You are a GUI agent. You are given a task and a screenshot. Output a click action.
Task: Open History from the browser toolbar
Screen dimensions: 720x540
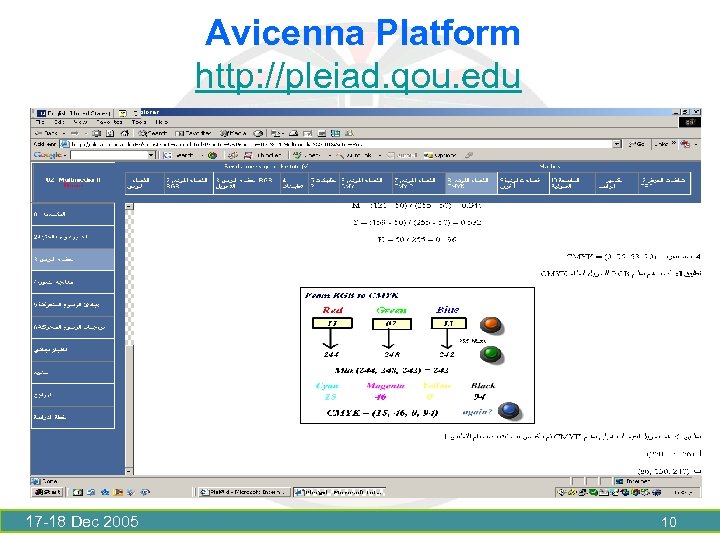[x=259, y=133]
